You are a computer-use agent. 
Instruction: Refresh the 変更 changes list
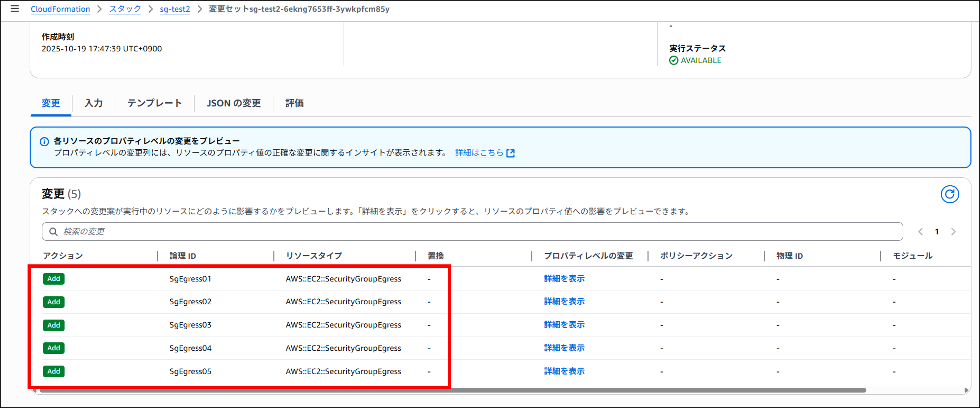(x=950, y=194)
